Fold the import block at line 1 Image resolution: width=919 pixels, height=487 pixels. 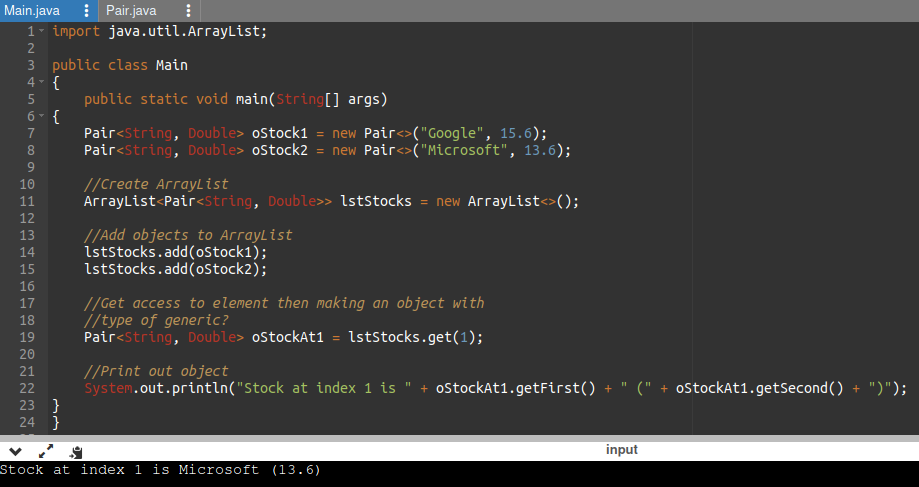(x=41, y=31)
